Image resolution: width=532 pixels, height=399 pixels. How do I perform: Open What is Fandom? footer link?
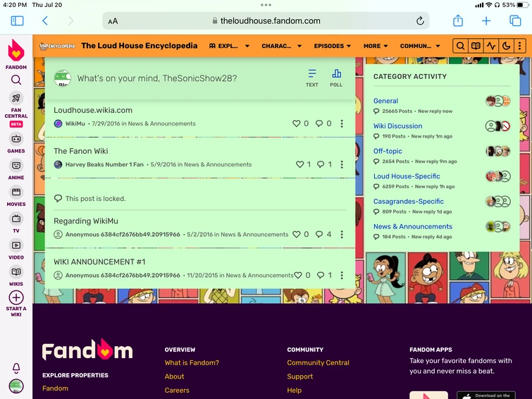tap(192, 362)
